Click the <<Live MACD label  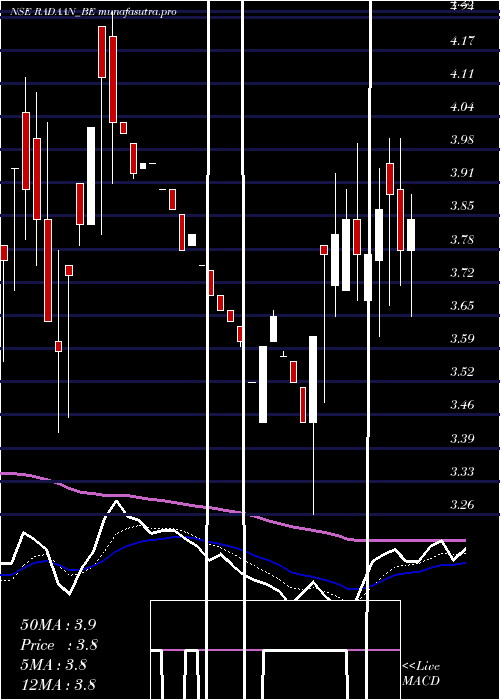pos(421,674)
